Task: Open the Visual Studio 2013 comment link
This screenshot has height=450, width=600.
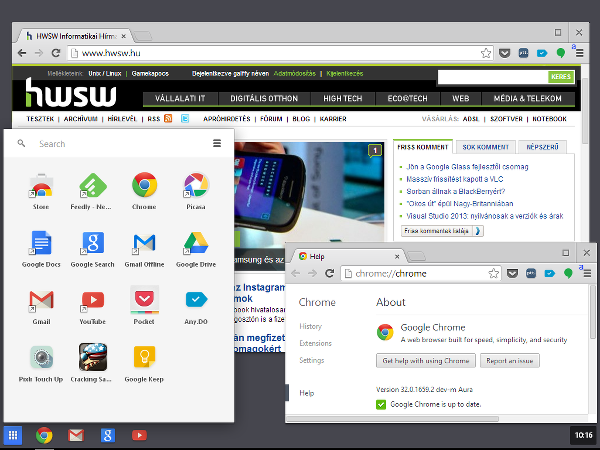Action: pyautogui.click(x=485, y=216)
